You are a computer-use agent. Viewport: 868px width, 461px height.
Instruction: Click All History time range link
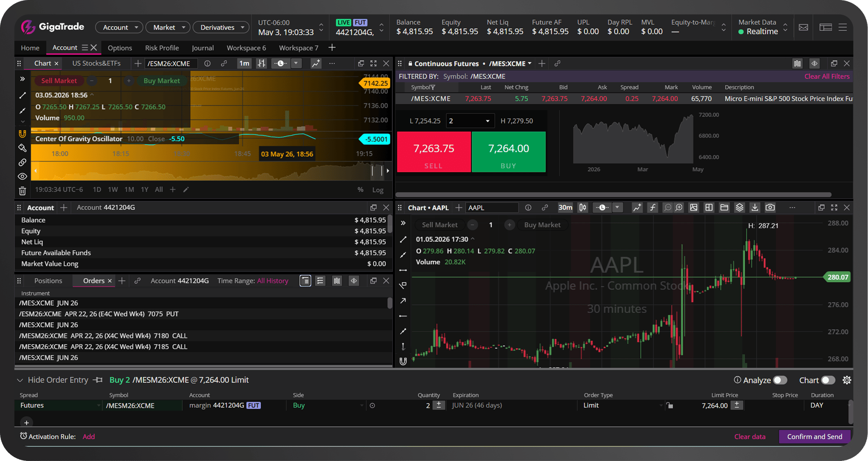click(x=273, y=281)
